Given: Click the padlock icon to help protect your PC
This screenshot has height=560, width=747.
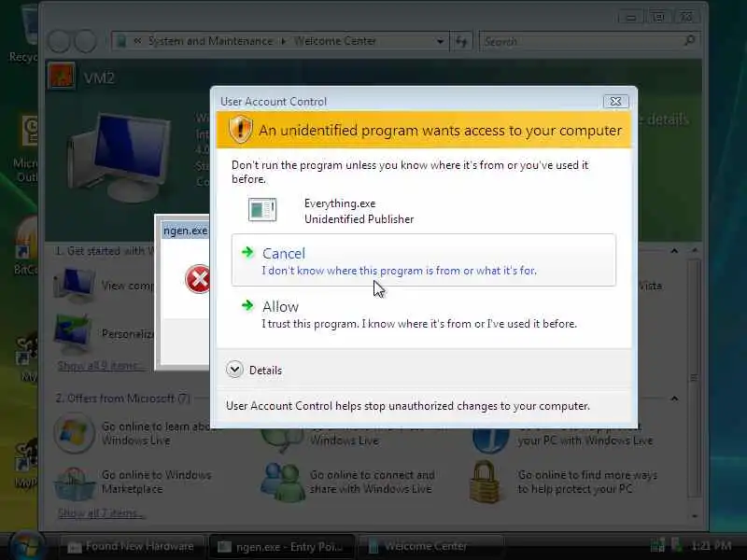Looking at the screenshot, I should [485, 482].
